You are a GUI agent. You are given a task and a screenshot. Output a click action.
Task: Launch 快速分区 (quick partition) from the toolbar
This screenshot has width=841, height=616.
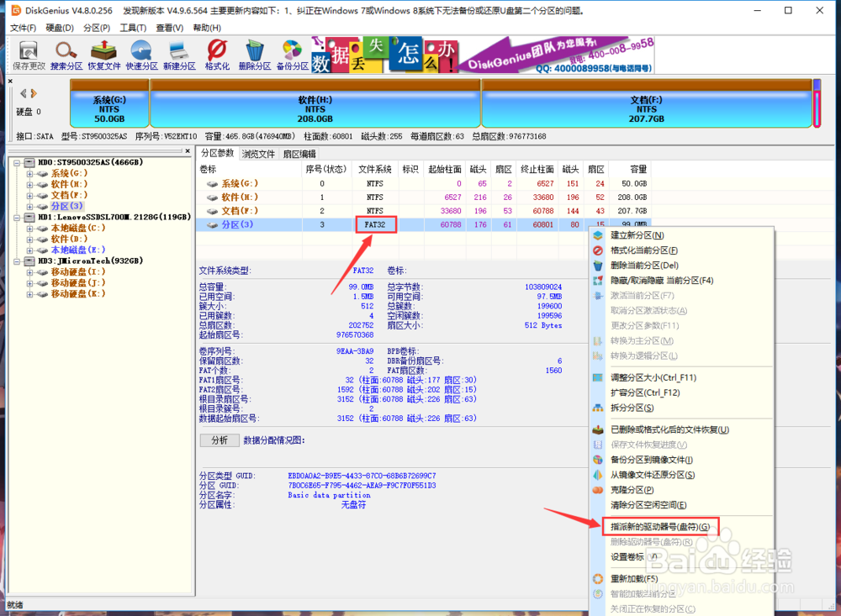tap(140, 52)
